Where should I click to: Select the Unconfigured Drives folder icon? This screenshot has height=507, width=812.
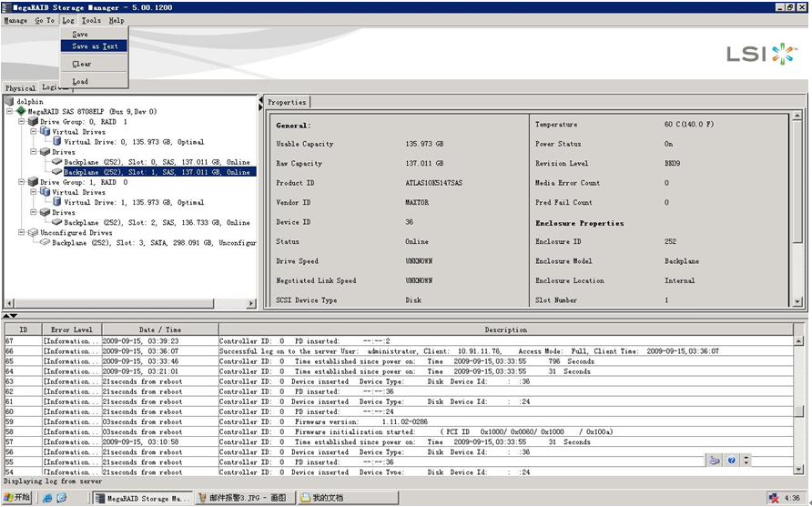click(33, 232)
